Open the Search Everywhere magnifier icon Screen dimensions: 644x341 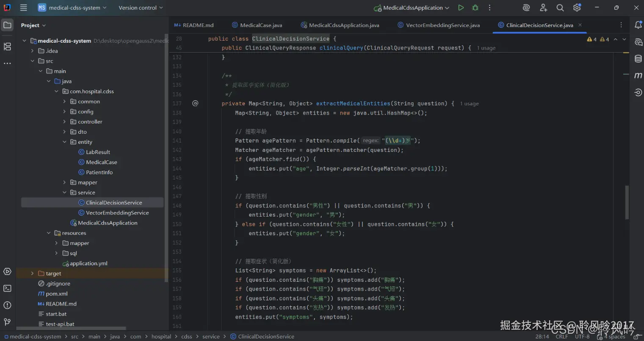[560, 8]
